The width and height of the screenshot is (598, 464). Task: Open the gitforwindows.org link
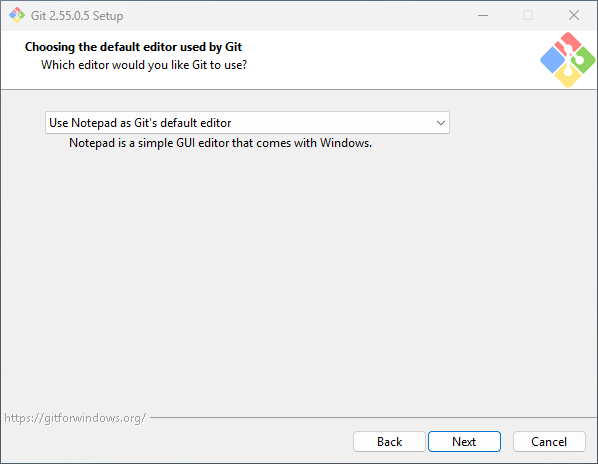tap(75, 418)
